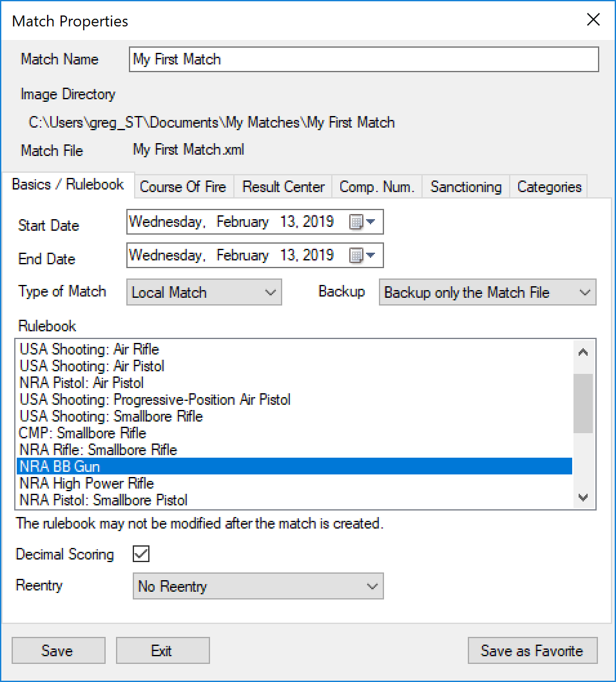The image size is (616, 682).
Task: Close the Match Properties dialog
Action: click(x=593, y=20)
